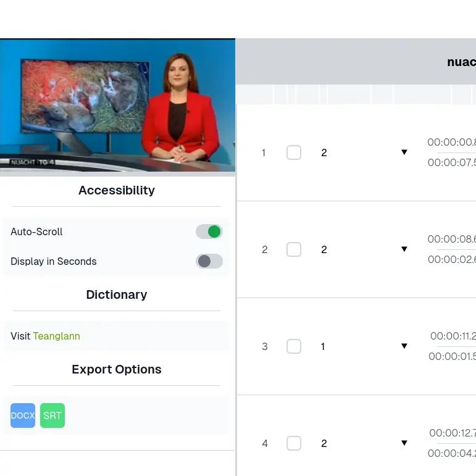The width and height of the screenshot is (476, 476).
Task: Open row 3 dropdown showing value 1
Action: 404,346
